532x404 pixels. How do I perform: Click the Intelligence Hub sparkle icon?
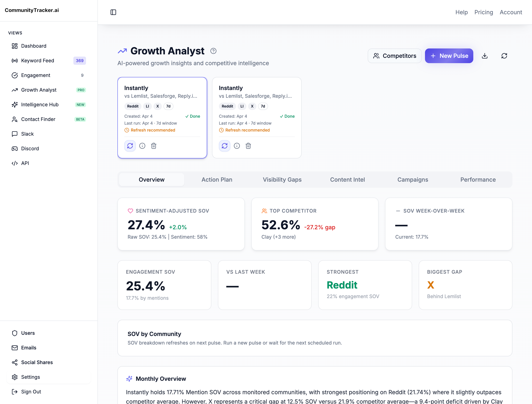click(x=15, y=105)
